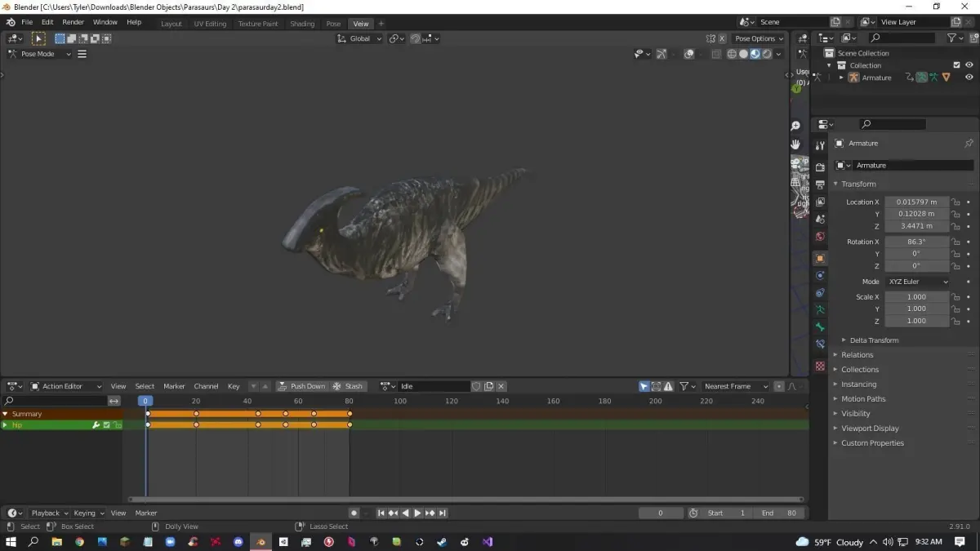The image size is (980, 551).
Task: Play the animation forward
Action: pos(417,513)
